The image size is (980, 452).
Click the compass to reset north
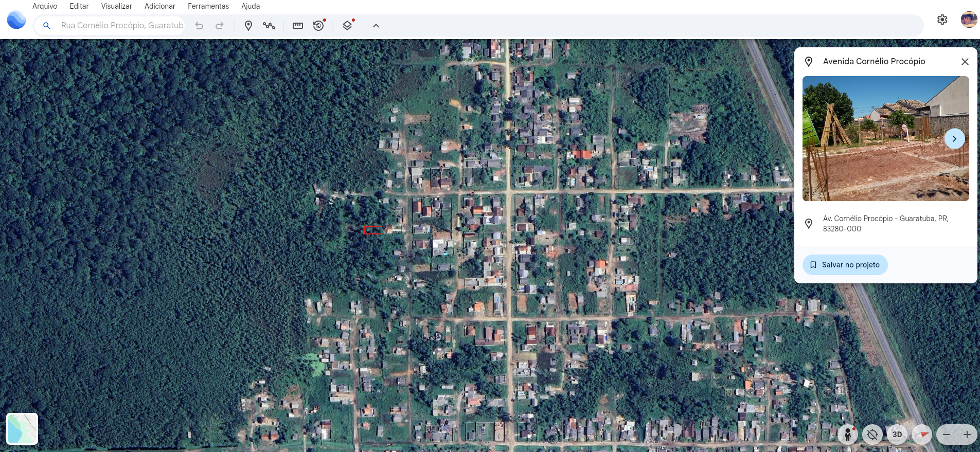922,435
